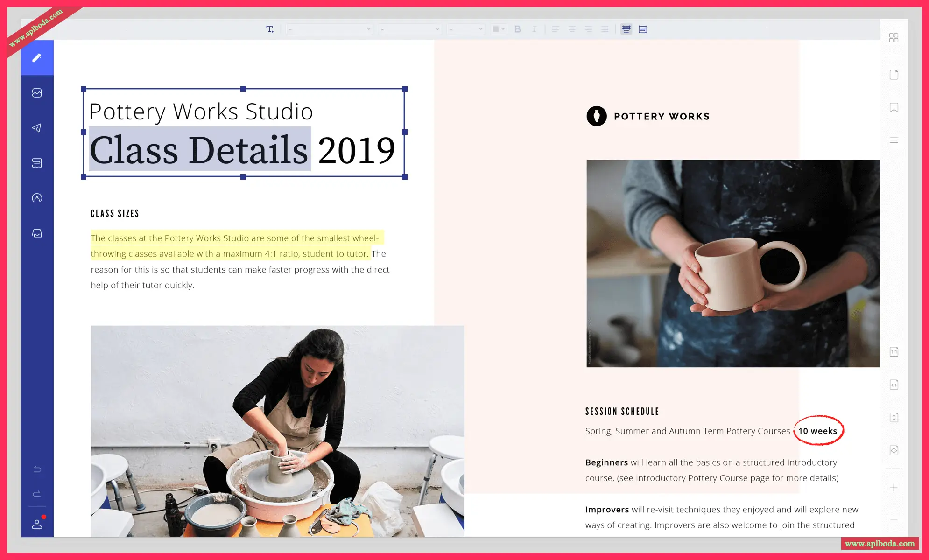The height and width of the screenshot is (560, 929).
Task: Click the zoom in plus icon
Action: pyautogui.click(x=894, y=488)
